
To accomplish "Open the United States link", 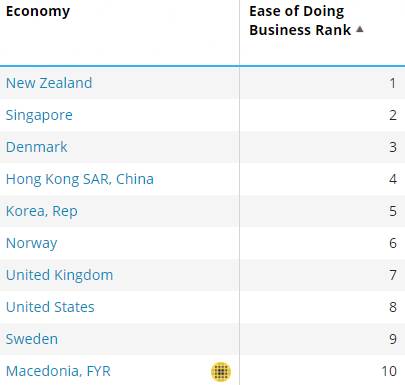I will 50,307.
